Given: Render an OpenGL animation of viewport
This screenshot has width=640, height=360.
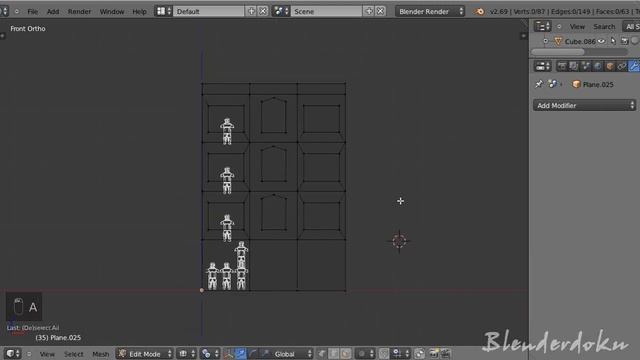Looking at the screenshot, I should pos(445,353).
